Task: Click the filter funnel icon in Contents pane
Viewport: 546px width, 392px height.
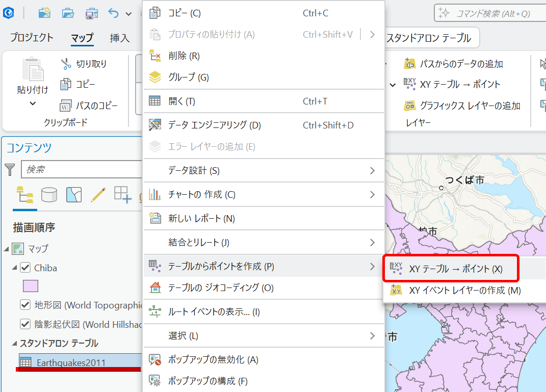Action: [x=10, y=170]
